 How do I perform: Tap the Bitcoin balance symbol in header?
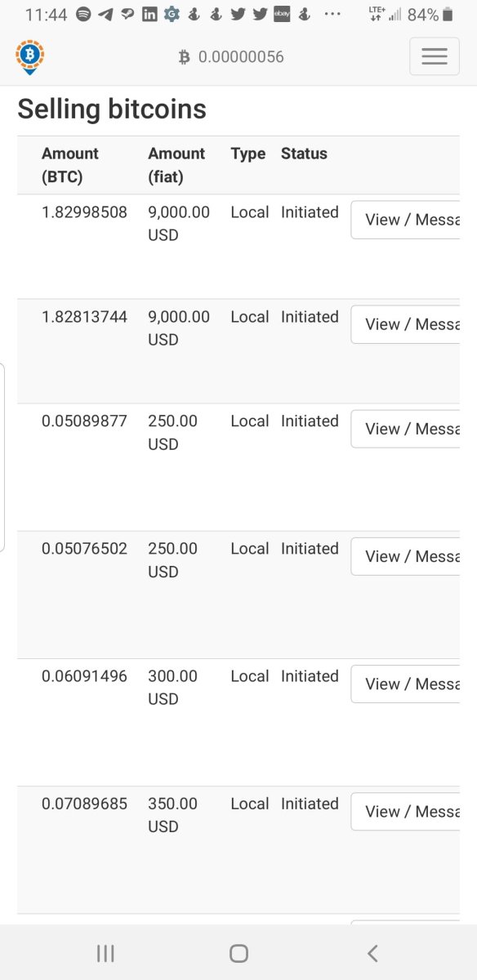184,57
